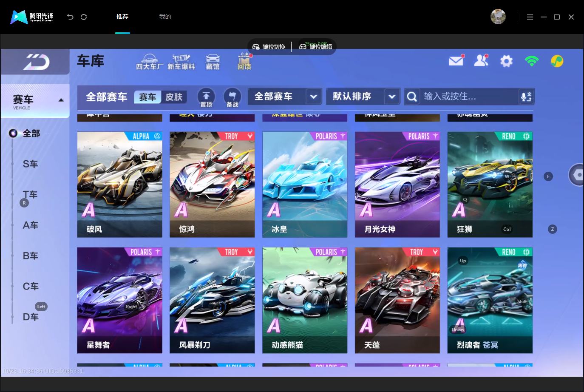Click the refresh icon in title bar
This screenshot has height=392, width=584.
coord(84,17)
